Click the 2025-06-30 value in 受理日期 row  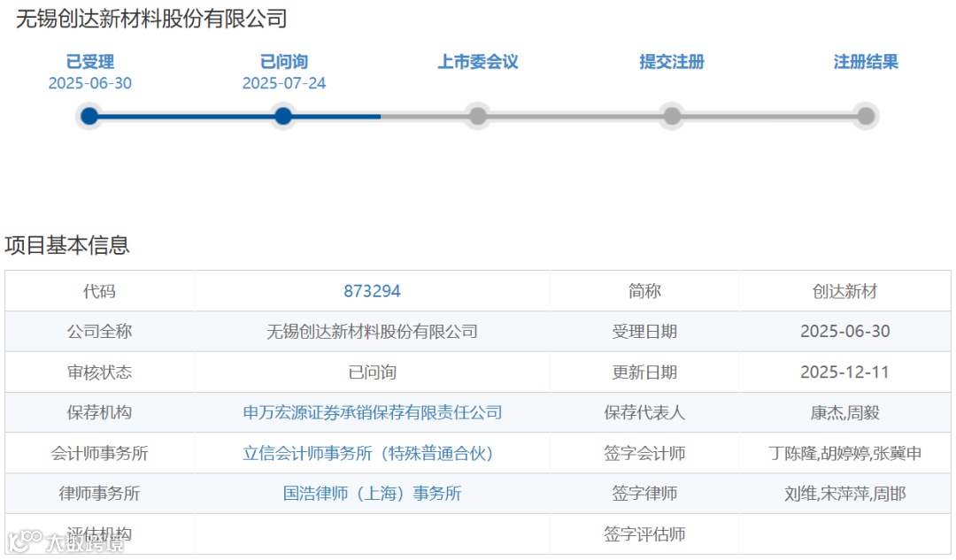point(844,332)
